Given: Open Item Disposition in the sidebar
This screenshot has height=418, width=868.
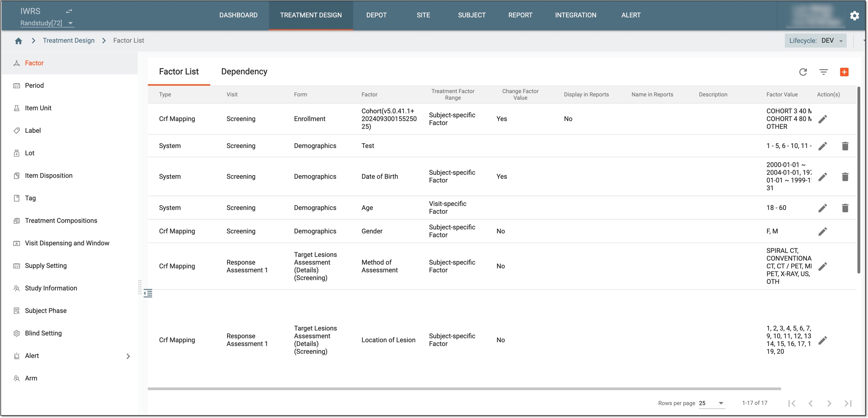Looking at the screenshot, I should tap(69, 176).
